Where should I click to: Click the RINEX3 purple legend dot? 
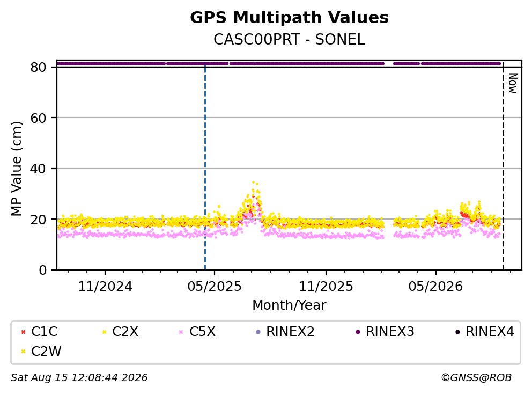pyautogui.click(x=358, y=332)
